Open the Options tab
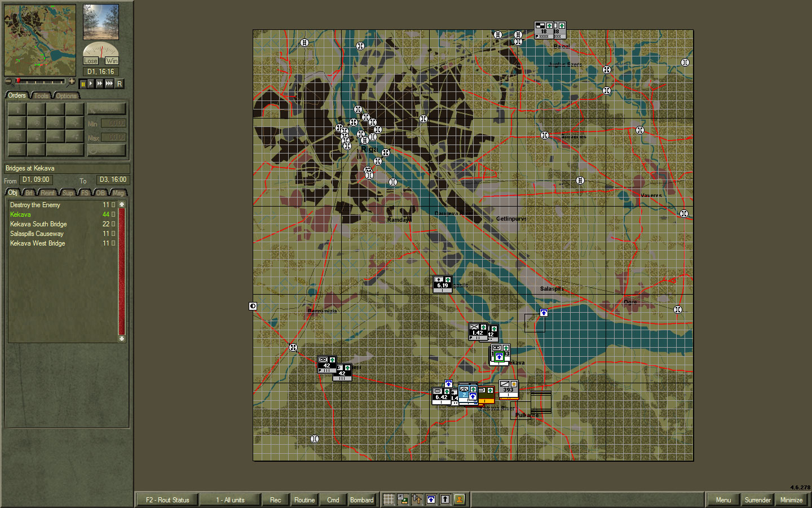812x508 pixels. (66, 95)
